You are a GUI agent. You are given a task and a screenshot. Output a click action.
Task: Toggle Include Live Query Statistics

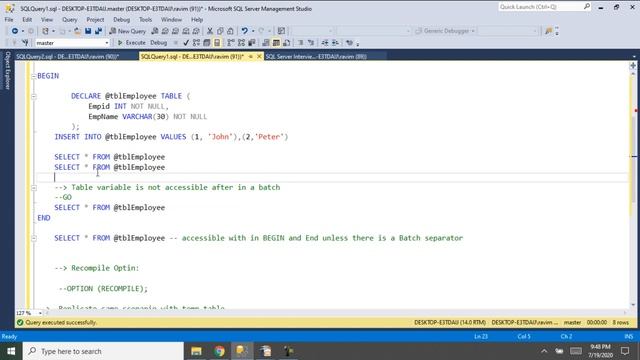241,42
